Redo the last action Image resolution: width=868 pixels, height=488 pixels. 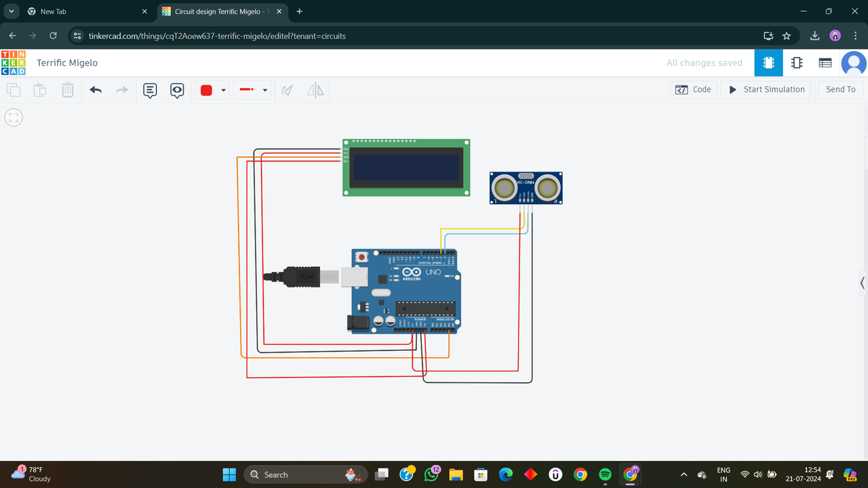[122, 89]
